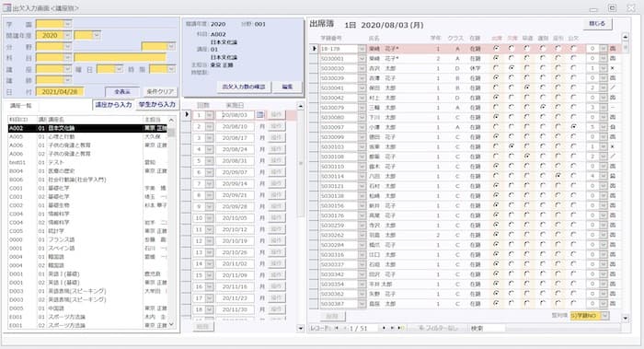Click scroll-up chevron of course list

(171, 120)
